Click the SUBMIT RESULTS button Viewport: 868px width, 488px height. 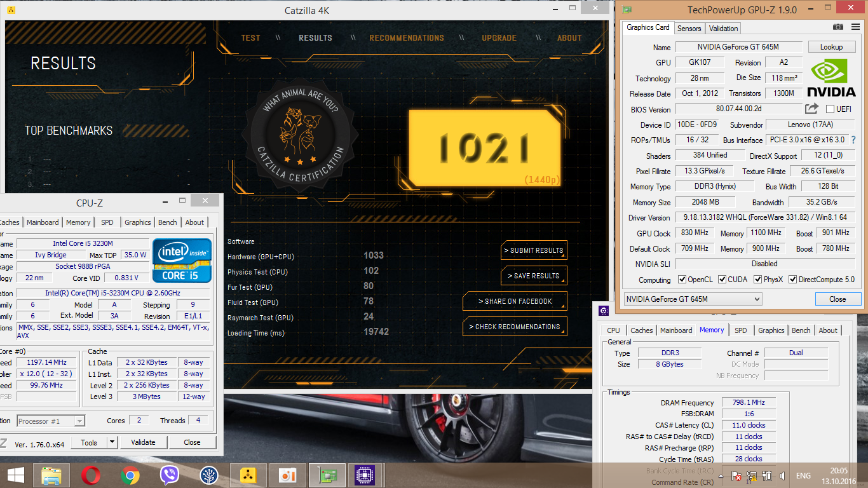[x=534, y=250]
